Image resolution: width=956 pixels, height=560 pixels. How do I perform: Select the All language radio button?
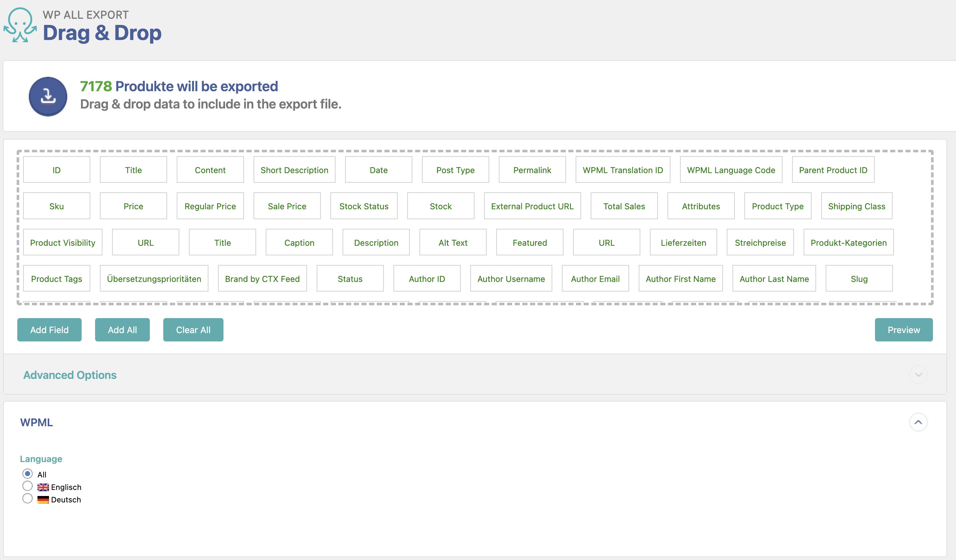[x=27, y=474]
